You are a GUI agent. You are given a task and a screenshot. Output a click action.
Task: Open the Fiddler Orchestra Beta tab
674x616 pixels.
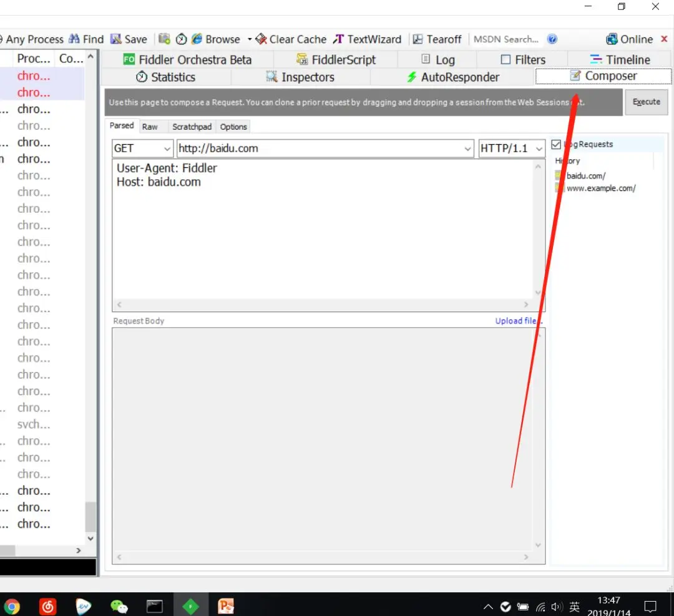187,59
